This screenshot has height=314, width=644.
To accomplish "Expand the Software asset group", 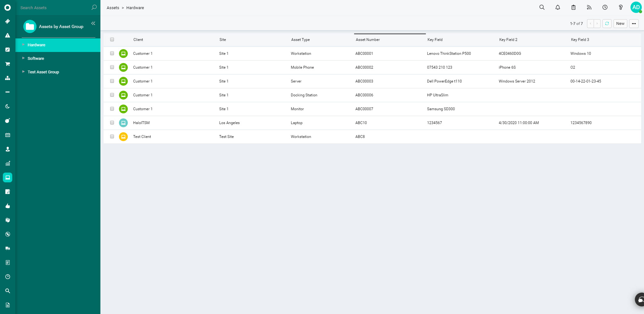I will (x=23, y=58).
